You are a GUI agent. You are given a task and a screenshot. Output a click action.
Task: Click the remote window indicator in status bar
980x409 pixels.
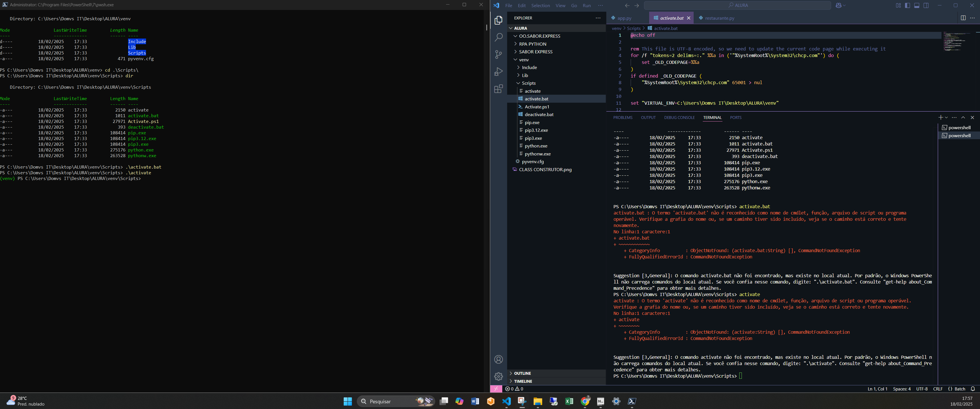[496, 389]
